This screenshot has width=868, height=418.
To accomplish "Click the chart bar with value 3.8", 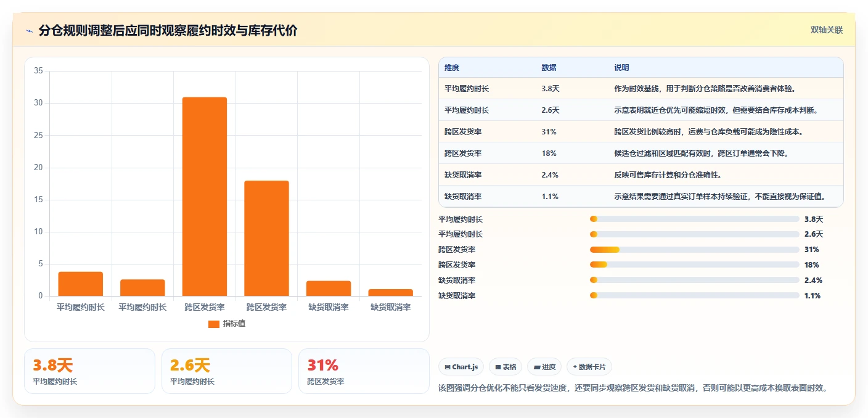I will [81, 284].
